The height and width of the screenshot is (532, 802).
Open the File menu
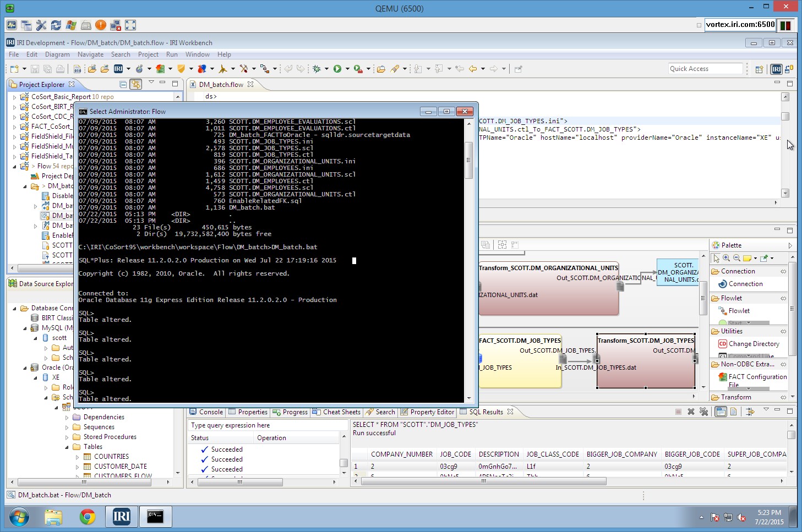[14, 54]
